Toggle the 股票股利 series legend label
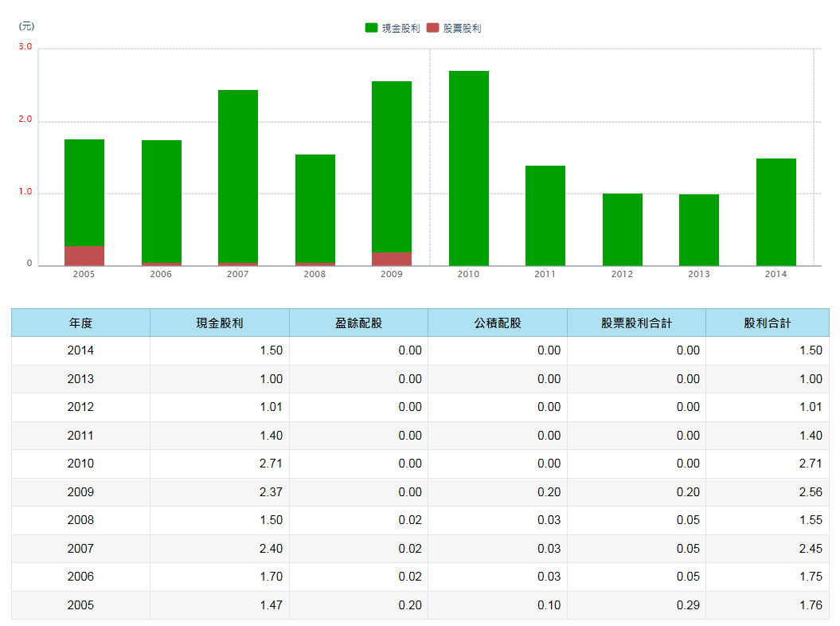The image size is (840, 626). pyautogui.click(x=462, y=28)
